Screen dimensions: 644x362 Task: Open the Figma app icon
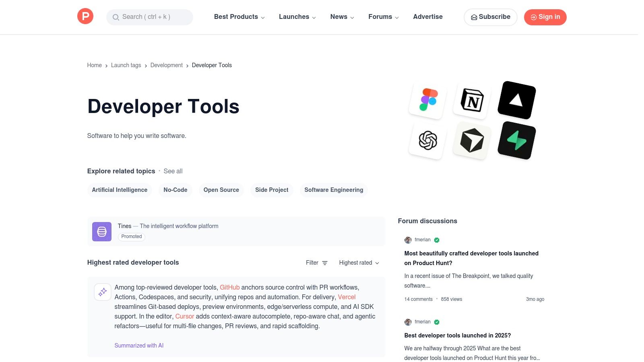point(428,100)
